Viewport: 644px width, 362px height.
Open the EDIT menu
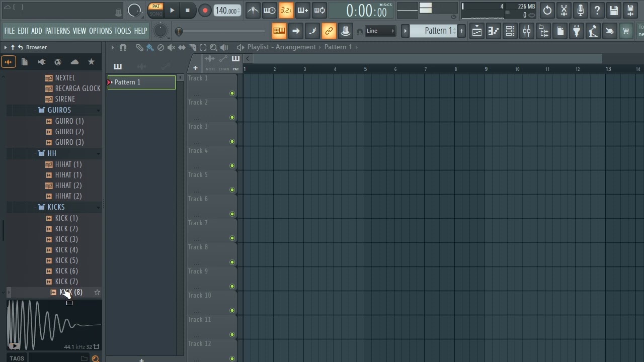tap(23, 31)
